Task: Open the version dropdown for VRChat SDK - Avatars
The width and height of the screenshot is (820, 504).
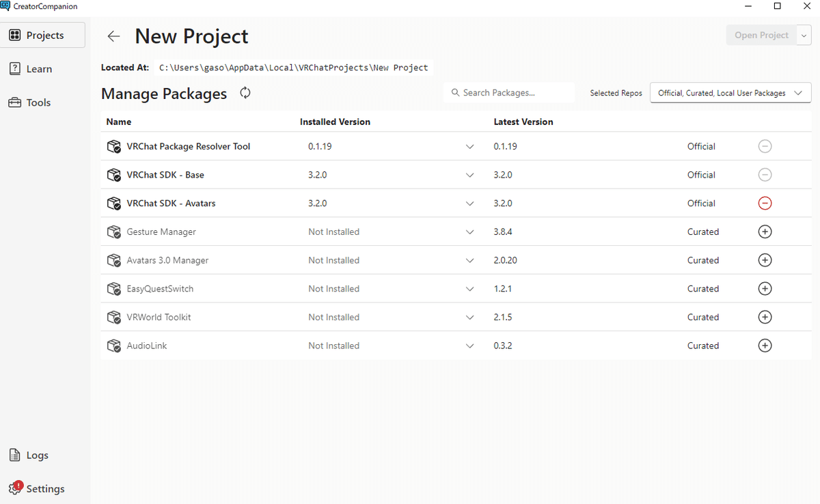Action: tap(469, 204)
